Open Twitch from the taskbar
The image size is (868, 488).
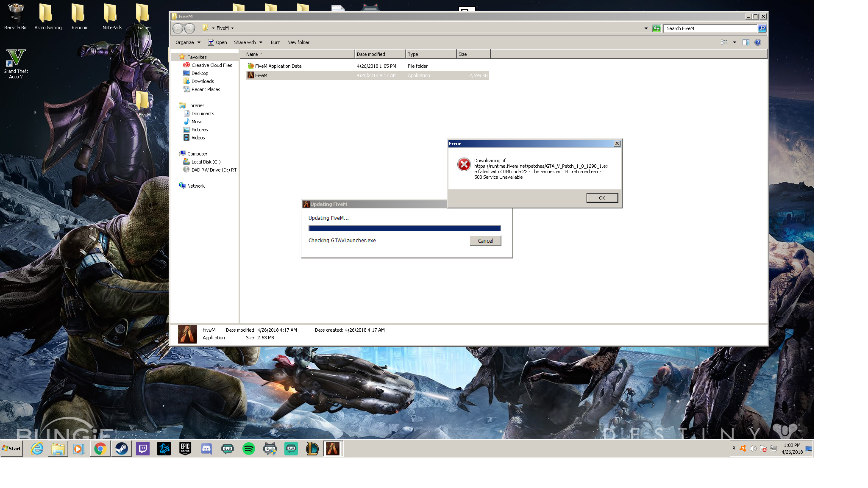click(x=143, y=449)
